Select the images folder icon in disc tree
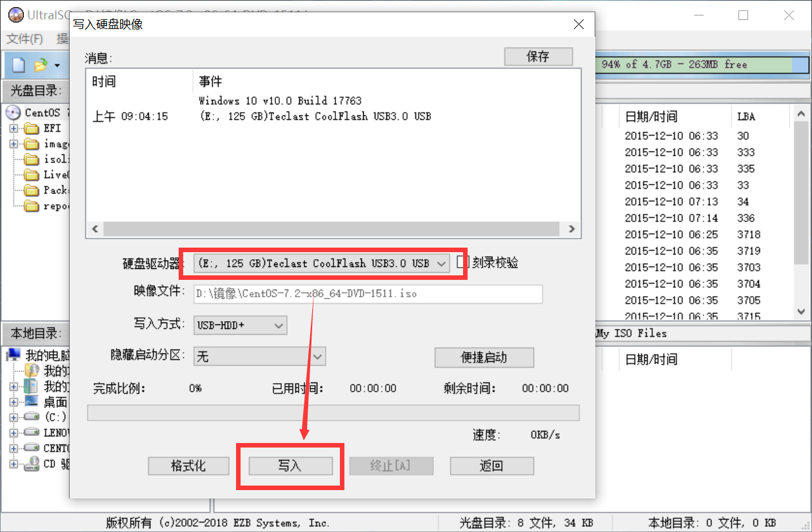Screen dimensions: 812x532 pyautogui.click(x=32, y=144)
